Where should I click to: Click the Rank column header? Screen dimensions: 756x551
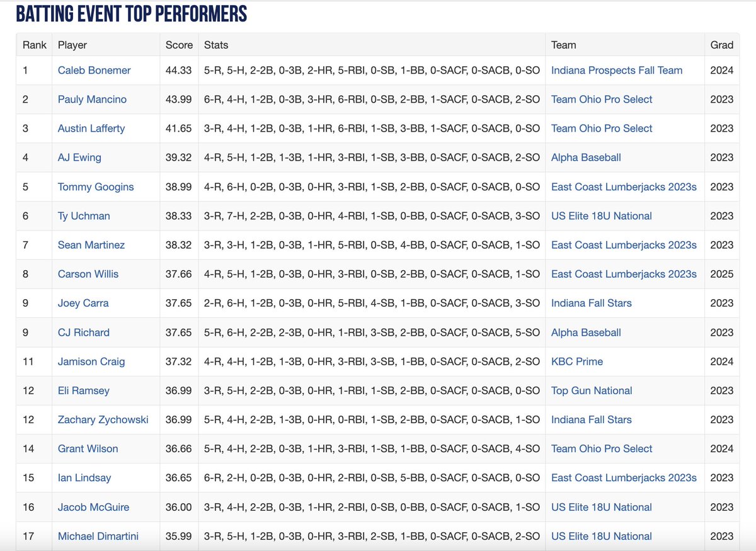[x=35, y=45]
